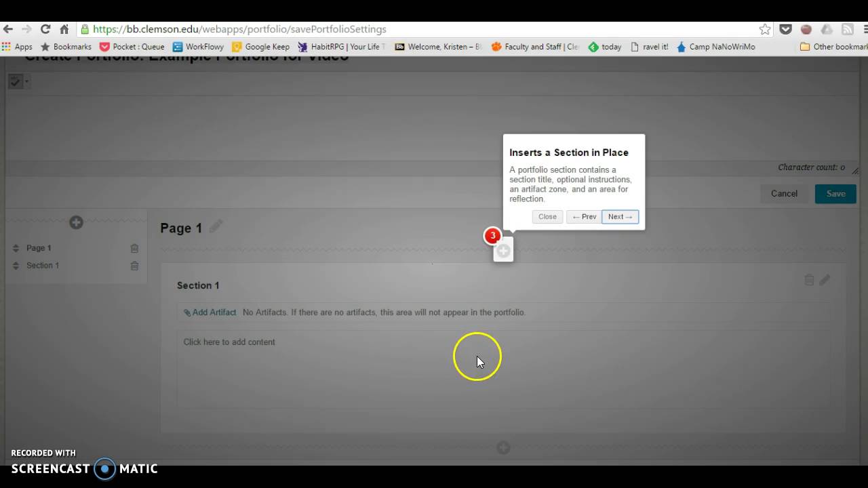This screenshot has height=488, width=868.
Task: Click the Page 1 heading text
Action: click(181, 228)
